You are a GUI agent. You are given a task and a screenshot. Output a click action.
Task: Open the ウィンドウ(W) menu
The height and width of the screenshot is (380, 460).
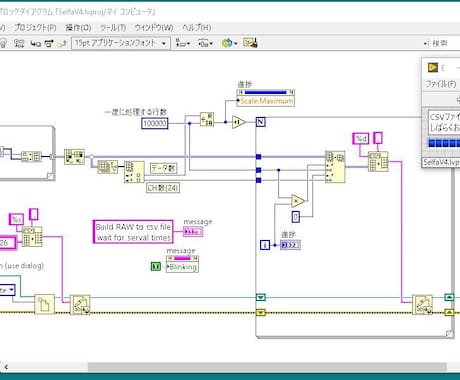point(154,28)
